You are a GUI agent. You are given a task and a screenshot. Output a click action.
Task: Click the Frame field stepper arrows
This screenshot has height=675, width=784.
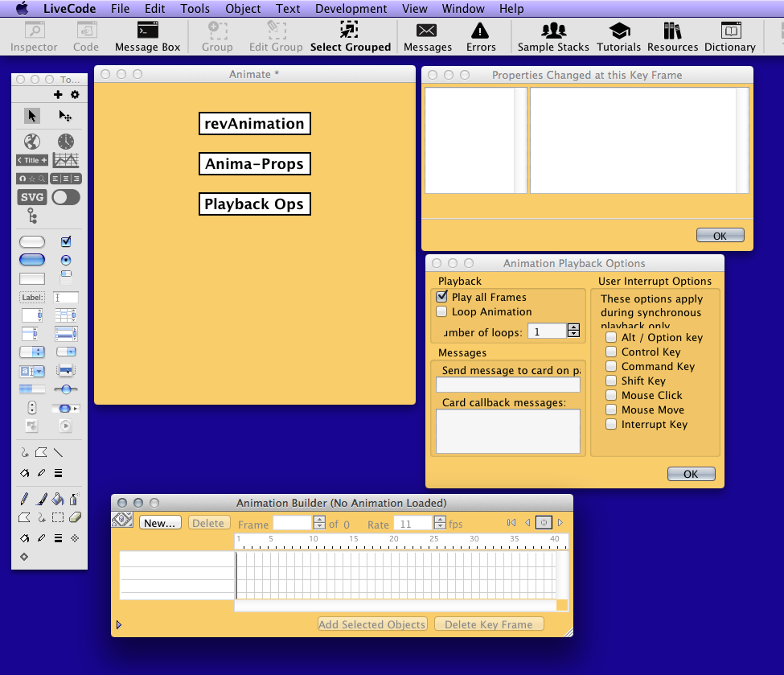[x=319, y=523]
